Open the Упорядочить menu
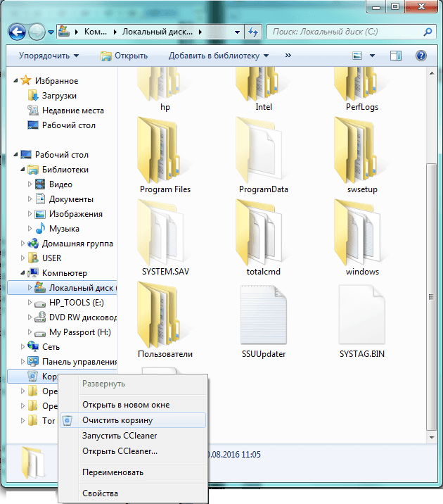 pyautogui.click(x=49, y=56)
